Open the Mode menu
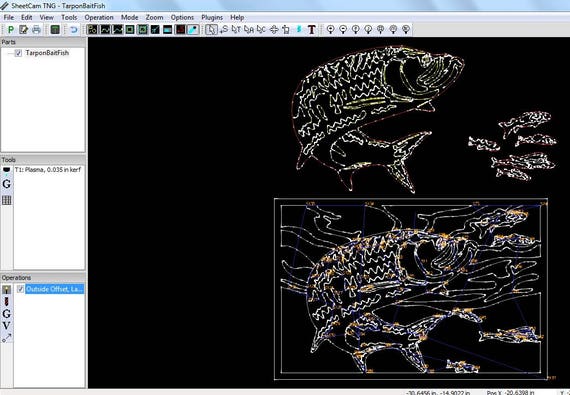The height and width of the screenshot is (395, 570). coord(129,17)
